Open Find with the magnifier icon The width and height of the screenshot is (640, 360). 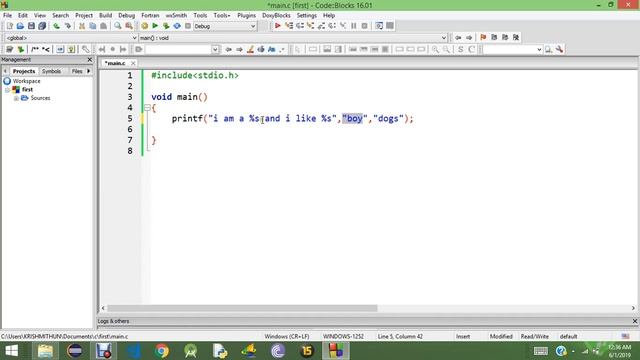coord(118,26)
